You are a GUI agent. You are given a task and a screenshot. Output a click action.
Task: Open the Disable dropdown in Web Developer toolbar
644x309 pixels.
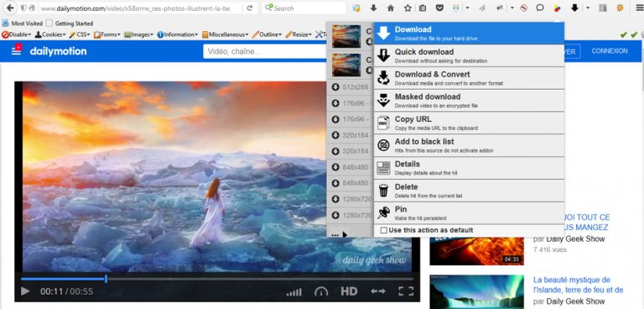pos(17,35)
